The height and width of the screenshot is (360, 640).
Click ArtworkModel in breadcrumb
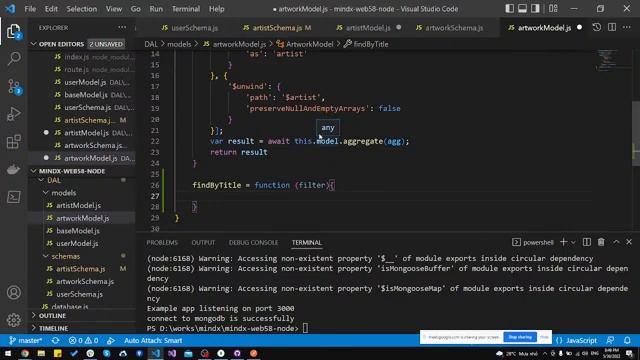[309, 44]
